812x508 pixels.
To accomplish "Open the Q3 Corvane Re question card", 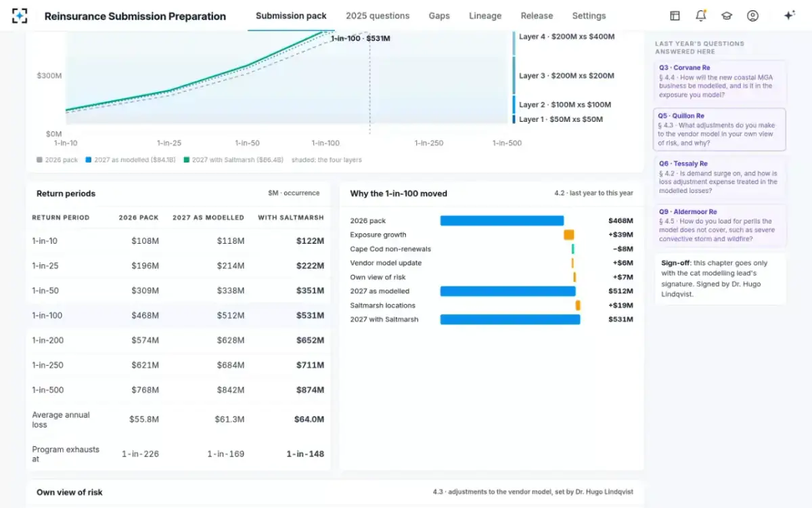I will point(720,81).
